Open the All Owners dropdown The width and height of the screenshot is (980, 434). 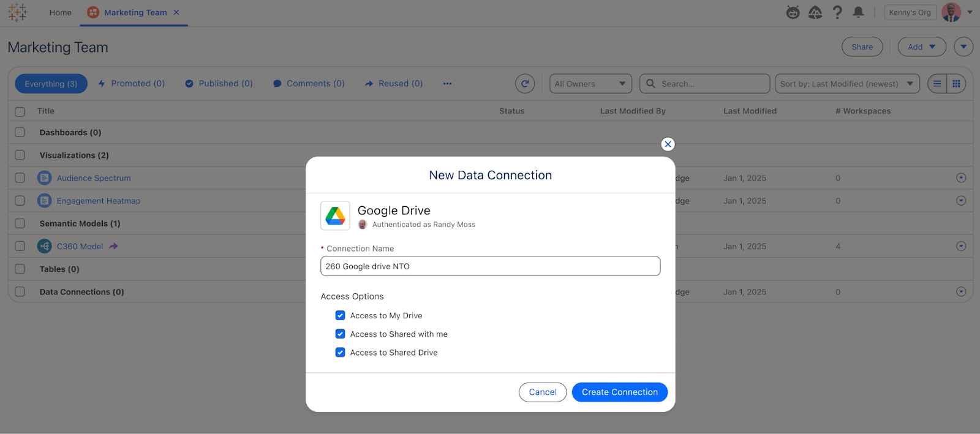click(590, 84)
